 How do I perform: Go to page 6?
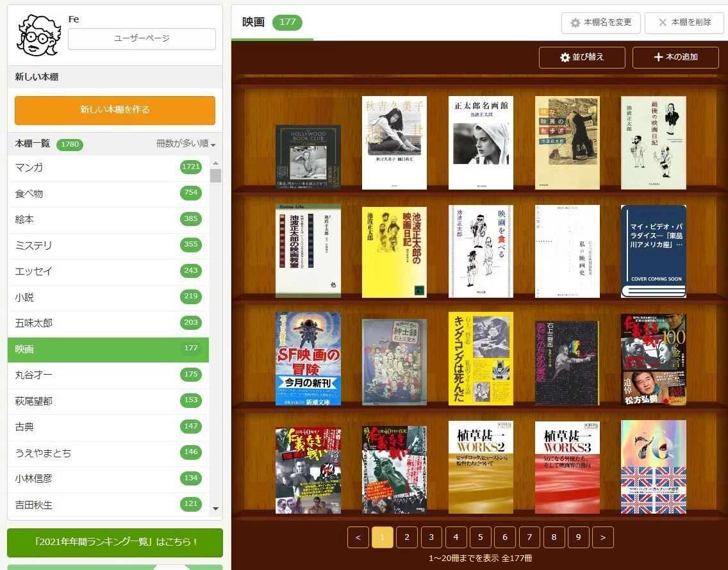(505, 537)
